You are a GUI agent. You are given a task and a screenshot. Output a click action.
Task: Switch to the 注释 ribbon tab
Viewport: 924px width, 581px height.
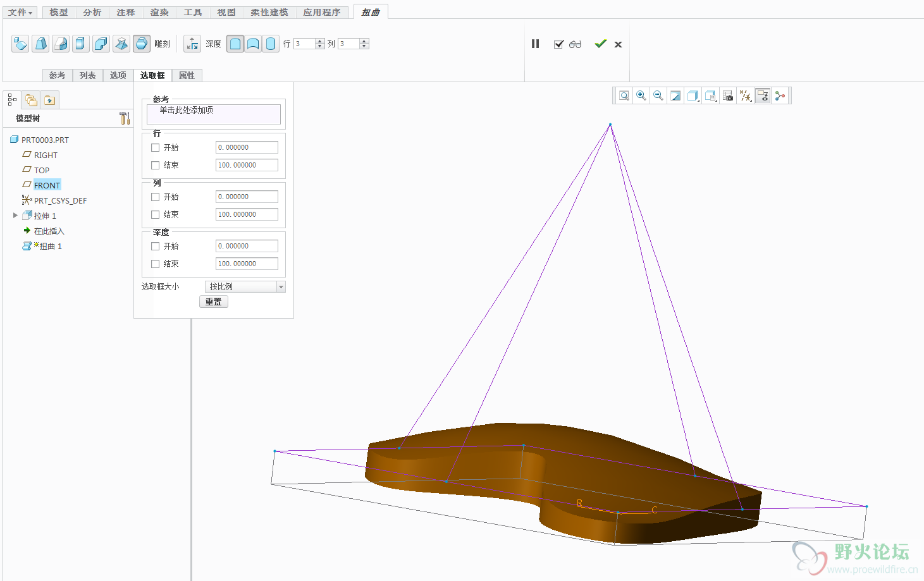[126, 12]
